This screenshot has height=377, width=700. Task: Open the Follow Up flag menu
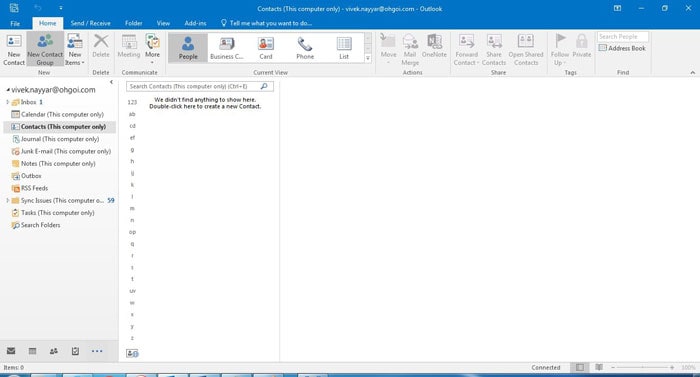[x=560, y=49]
